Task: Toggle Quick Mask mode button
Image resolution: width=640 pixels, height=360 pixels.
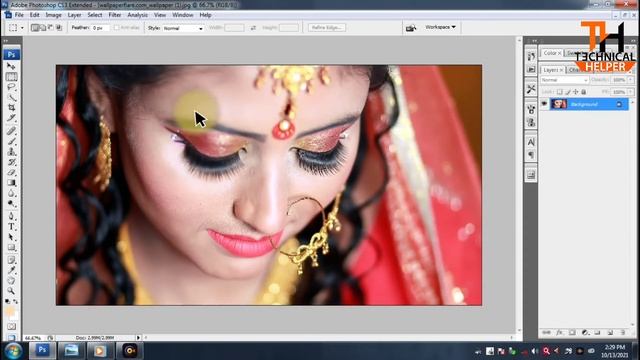Action: (11, 327)
